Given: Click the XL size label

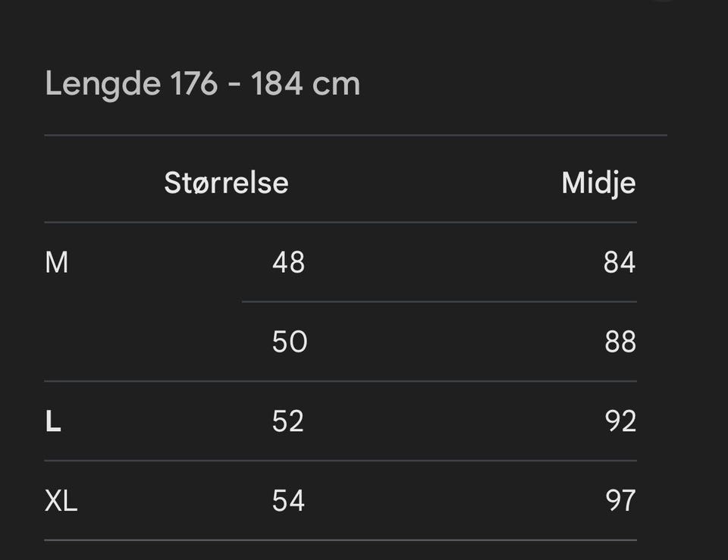Looking at the screenshot, I should click(61, 501).
